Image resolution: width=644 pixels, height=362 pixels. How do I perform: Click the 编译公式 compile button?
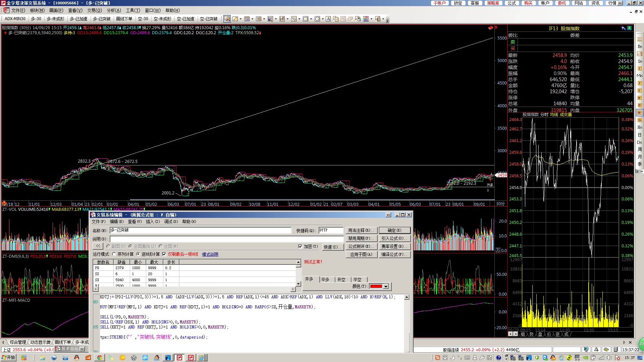pyautogui.click(x=394, y=254)
